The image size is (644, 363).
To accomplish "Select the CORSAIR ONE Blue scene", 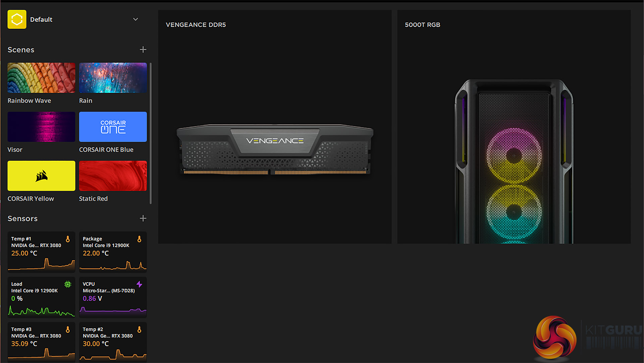I will point(113,127).
